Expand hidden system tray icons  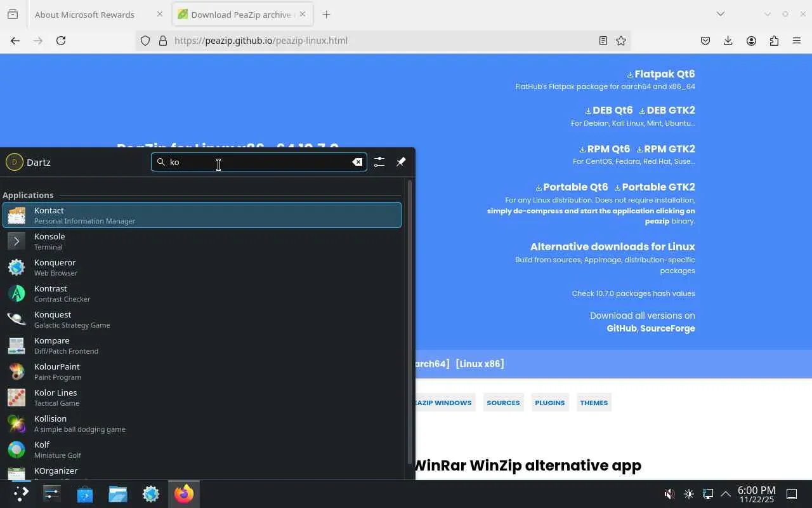point(726,494)
